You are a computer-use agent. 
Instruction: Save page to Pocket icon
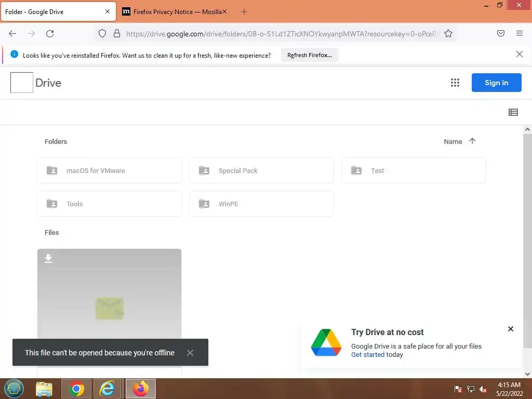pos(501,33)
